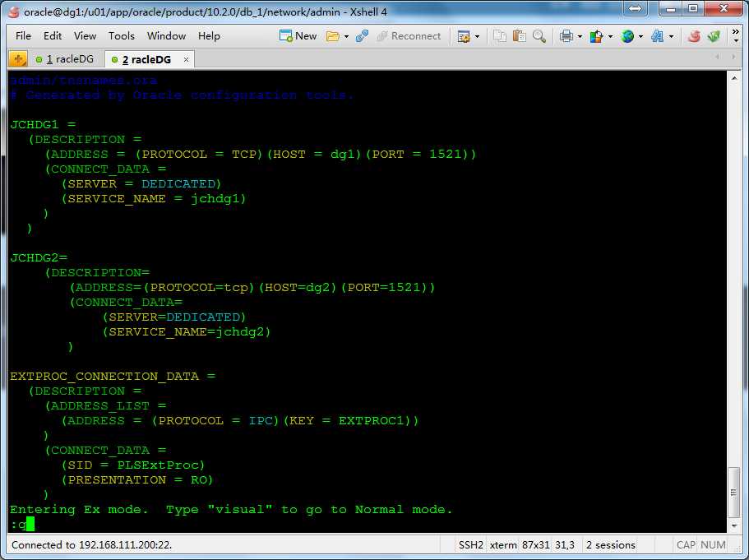
Task: Click the Entering Ex mode message
Action: [x=231, y=510]
